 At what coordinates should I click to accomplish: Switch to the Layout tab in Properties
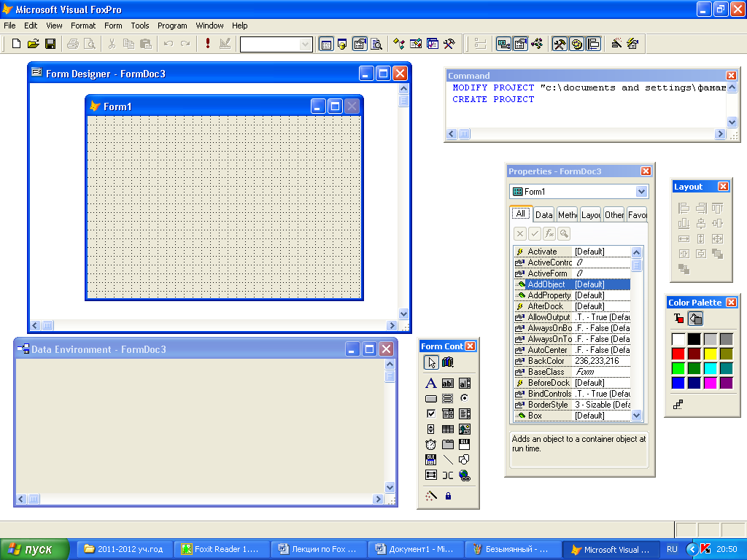[x=591, y=215]
